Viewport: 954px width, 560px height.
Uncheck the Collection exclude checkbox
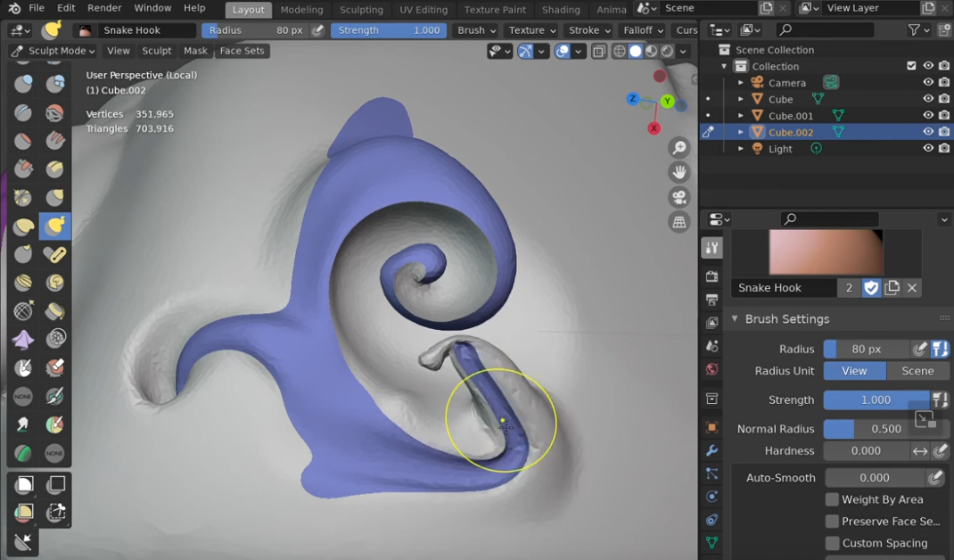(911, 66)
